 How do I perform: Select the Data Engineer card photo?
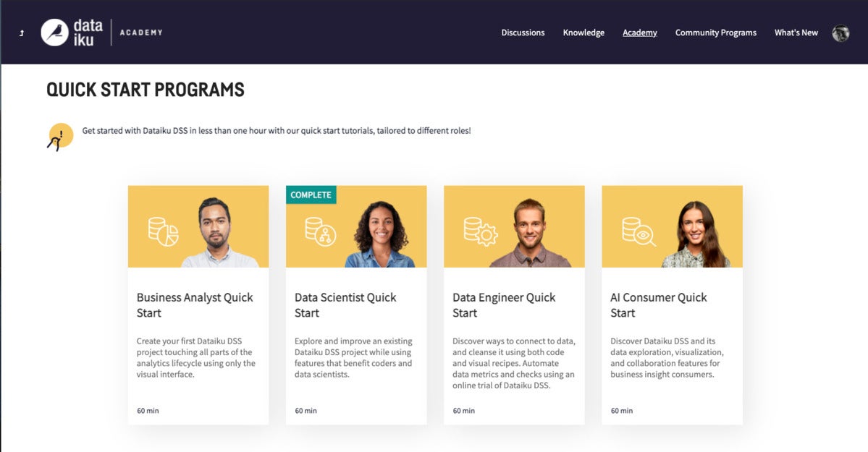pyautogui.click(x=514, y=226)
